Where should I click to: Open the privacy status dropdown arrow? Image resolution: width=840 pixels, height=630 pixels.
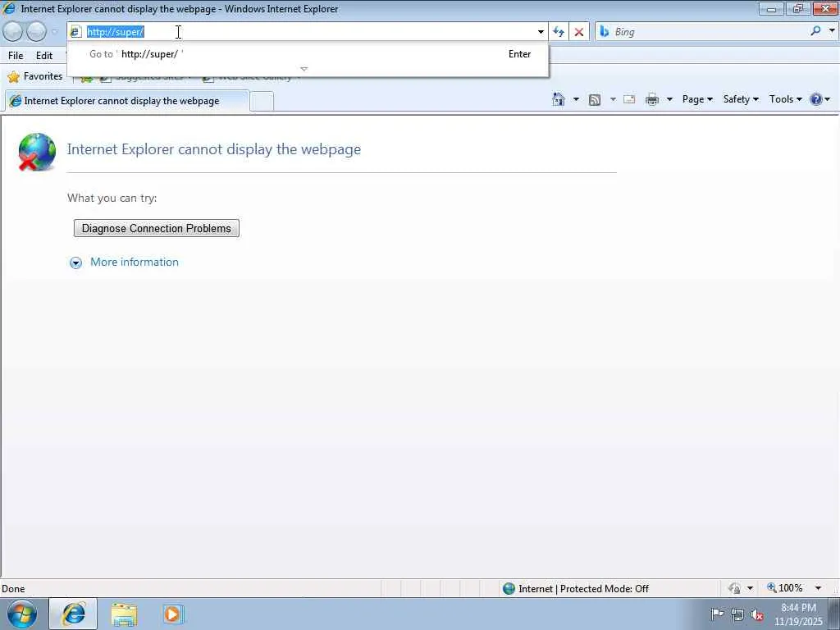[x=750, y=588]
